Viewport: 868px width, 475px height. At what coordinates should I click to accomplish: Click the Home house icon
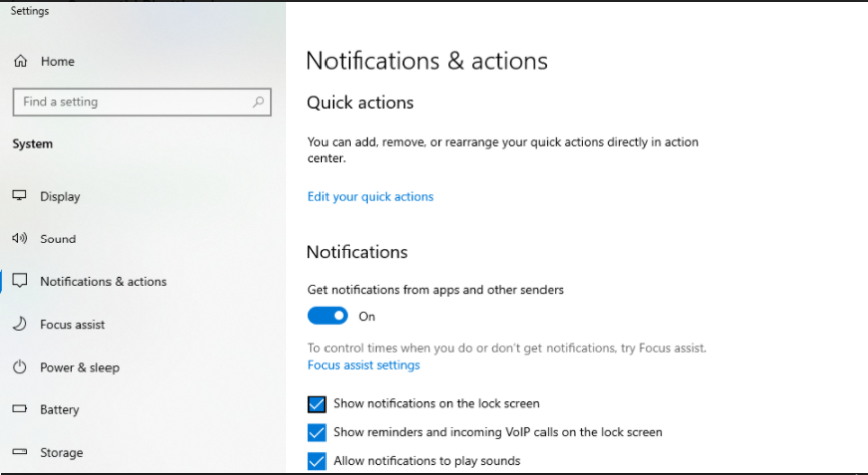(21, 61)
